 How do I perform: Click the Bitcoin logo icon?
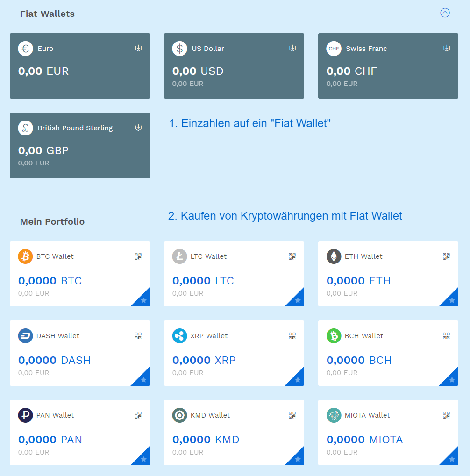click(26, 256)
